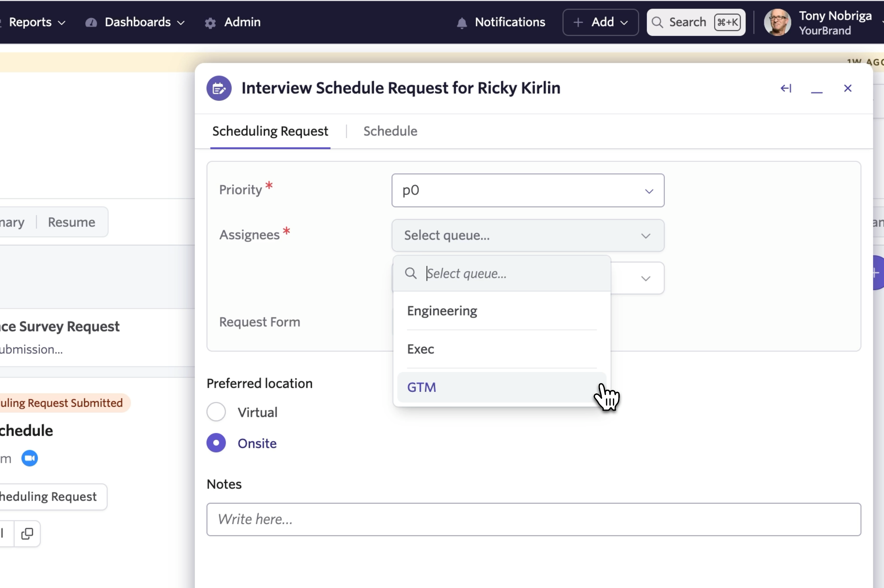Collapse the panel with the arrow icon
The height and width of the screenshot is (588, 884).
[x=786, y=88]
